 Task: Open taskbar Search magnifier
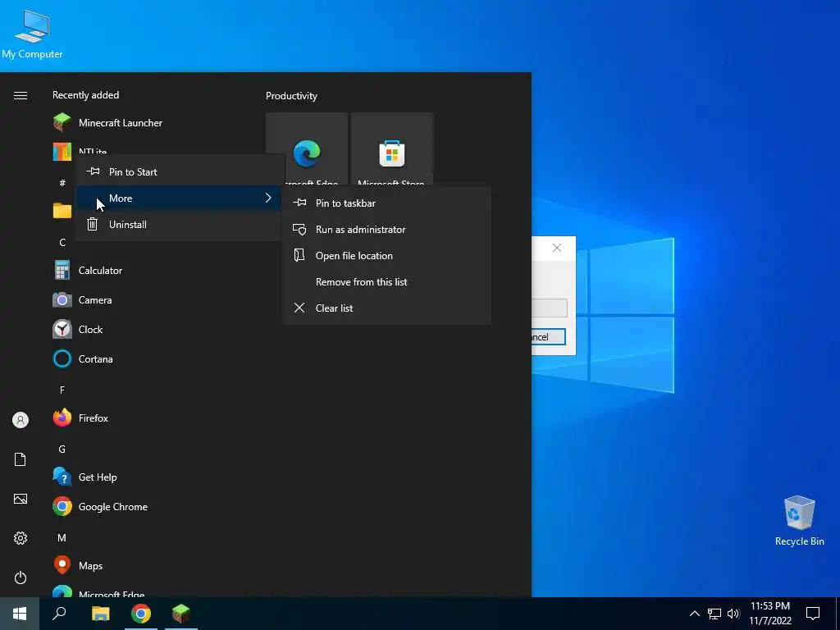pyautogui.click(x=59, y=614)
